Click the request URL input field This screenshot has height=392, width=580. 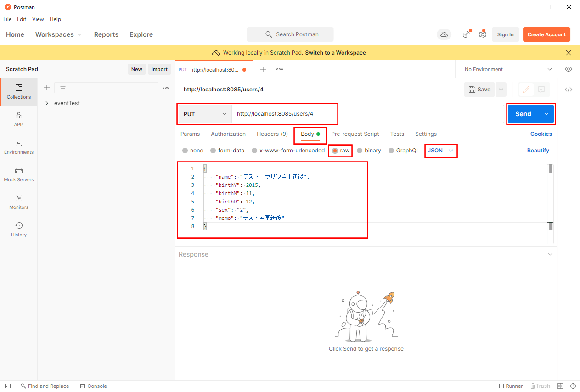[367, 114]
